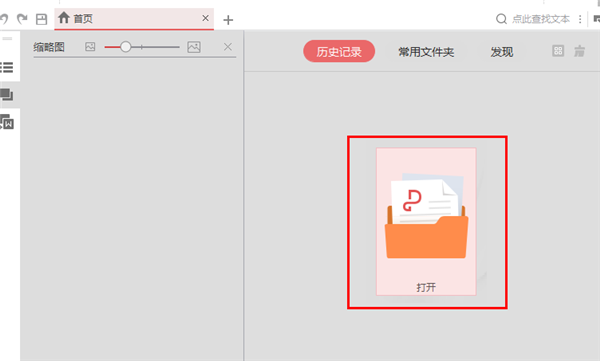This screenshot has height=361, width=600.
Task: Switch to the 首页 home tab
Action: [134, 19]
